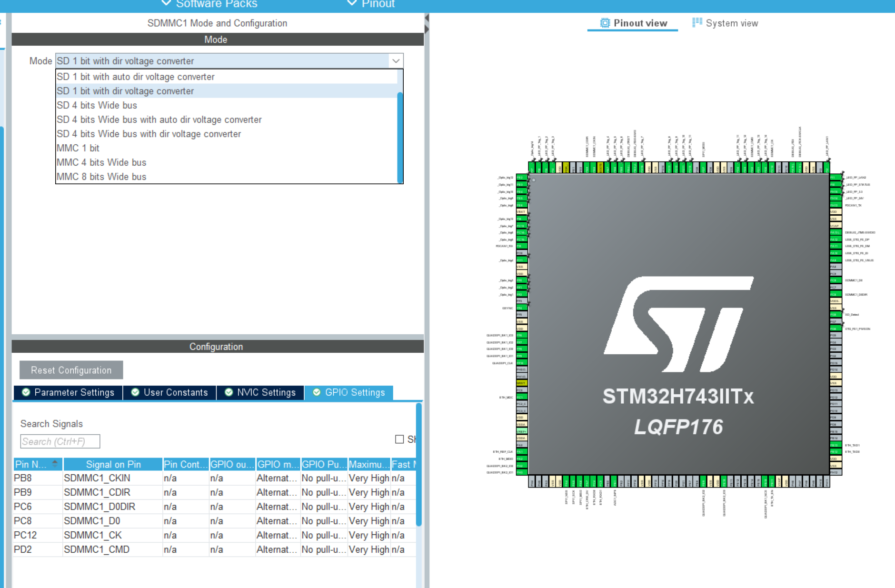Open the SDMMC1 Mode dropdown
The width and height of the screenshot is (895, 588).
396,60
